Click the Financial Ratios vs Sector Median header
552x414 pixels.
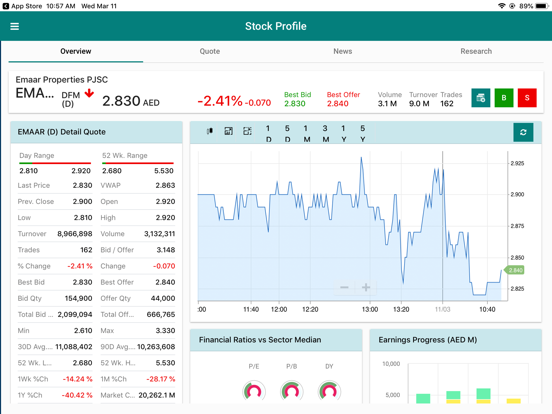276,340
